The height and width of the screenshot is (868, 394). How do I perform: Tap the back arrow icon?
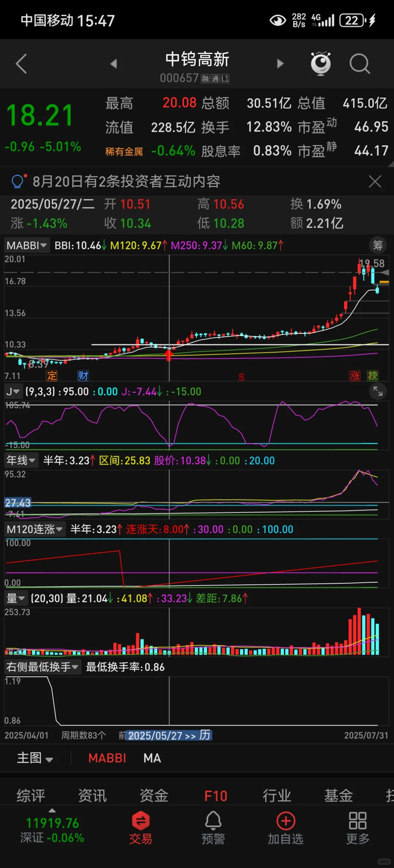click(22, 64)
